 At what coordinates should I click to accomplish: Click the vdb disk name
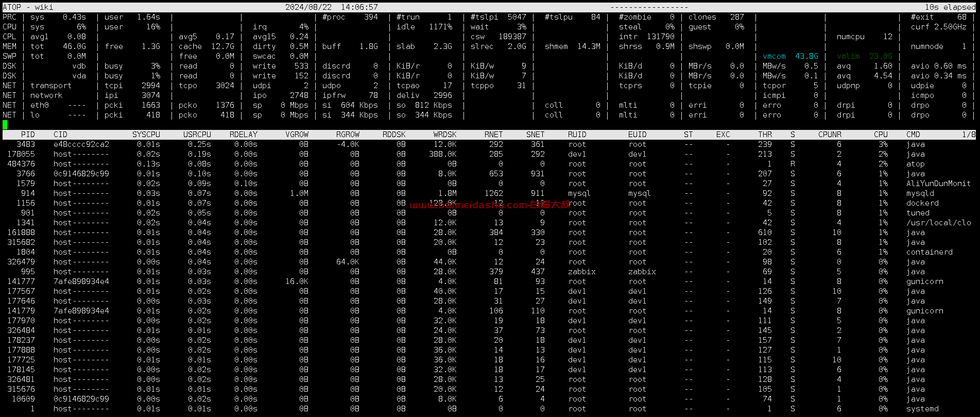(79, 66)
